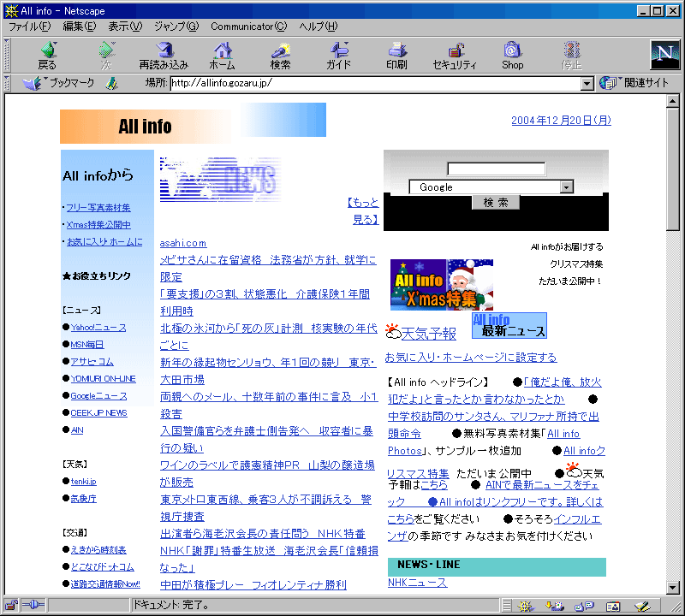Image resolution: width=685 pixels, height=616 pixels.
Task: Open the ファイル (File) menu
Action: 30,27
